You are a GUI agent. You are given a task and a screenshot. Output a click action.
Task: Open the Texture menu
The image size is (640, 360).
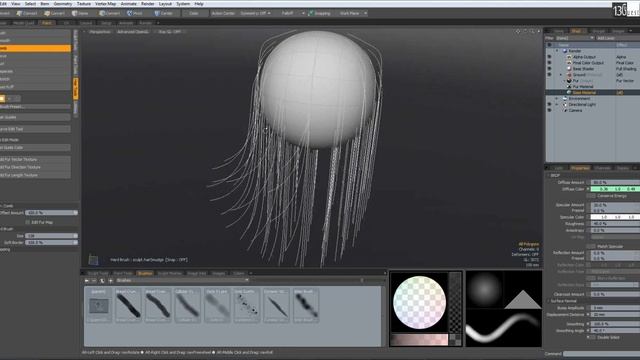pyautogui.click(x=84, y=4)
